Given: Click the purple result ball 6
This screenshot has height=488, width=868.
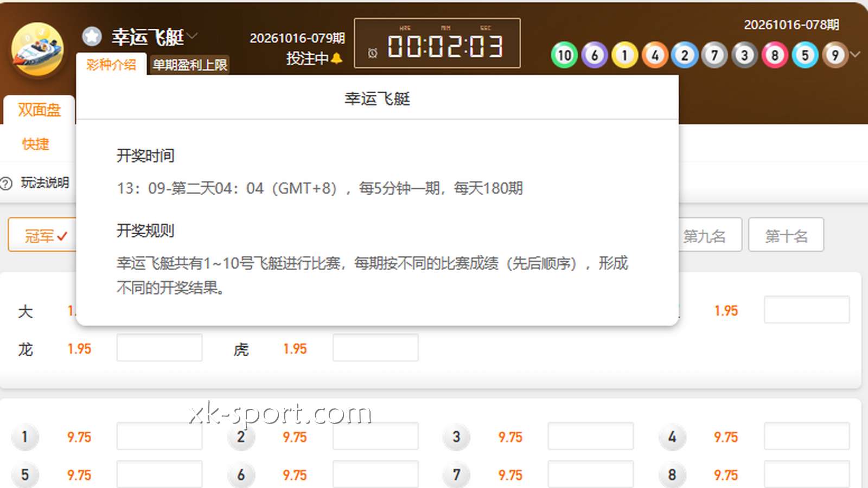Looking at the screenshot, I should click(x=595, y=55).
